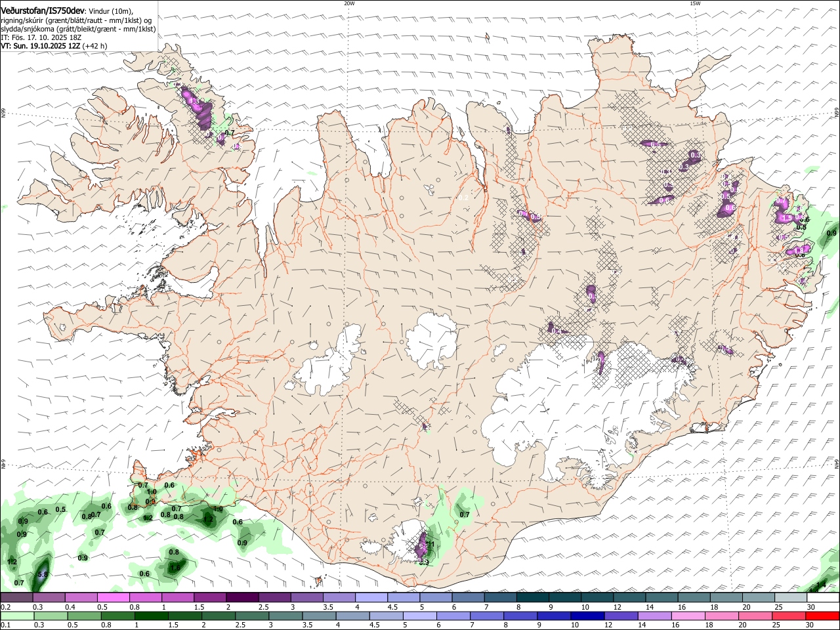Pick lower-row palest green swatch between 0.1 and 0.3
The width and height of the screenshot is (840, 630).
[16, 616]
